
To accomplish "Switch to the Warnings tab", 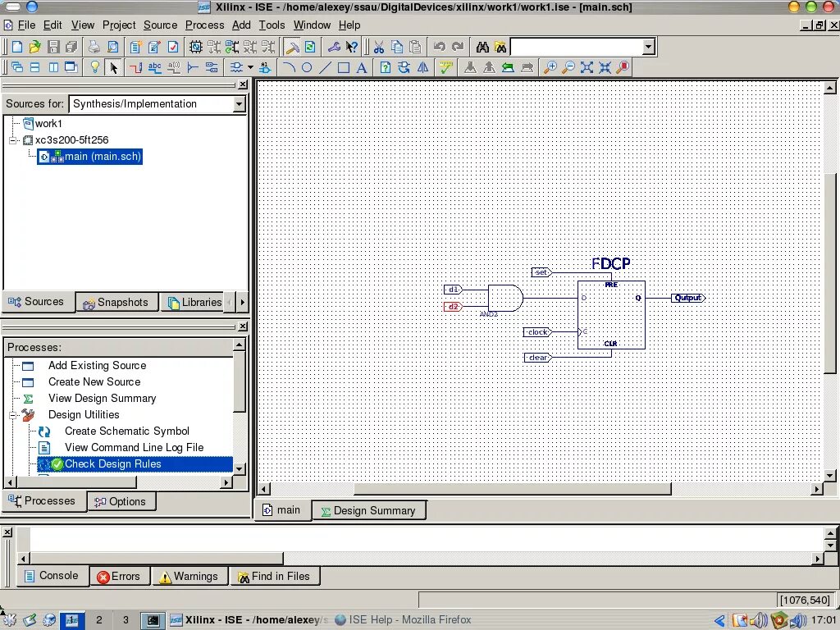I will (x=189, y=577).
